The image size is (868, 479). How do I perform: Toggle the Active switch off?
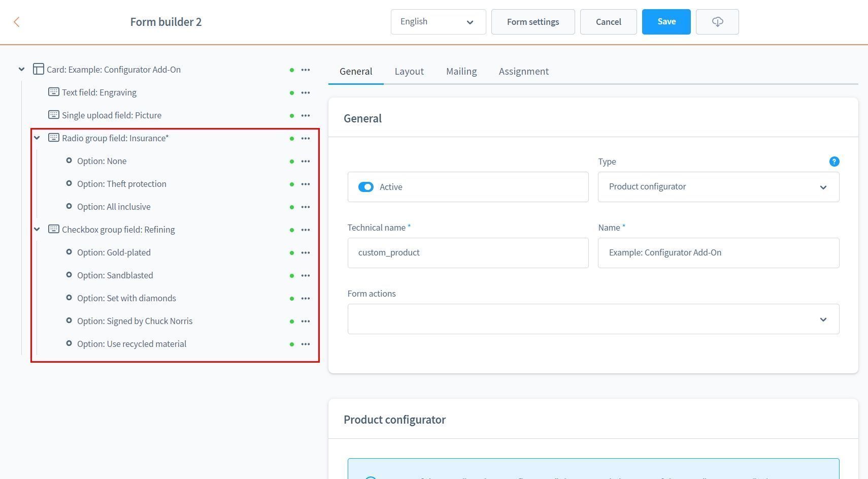pyautogui.click(x=365, y=187)
